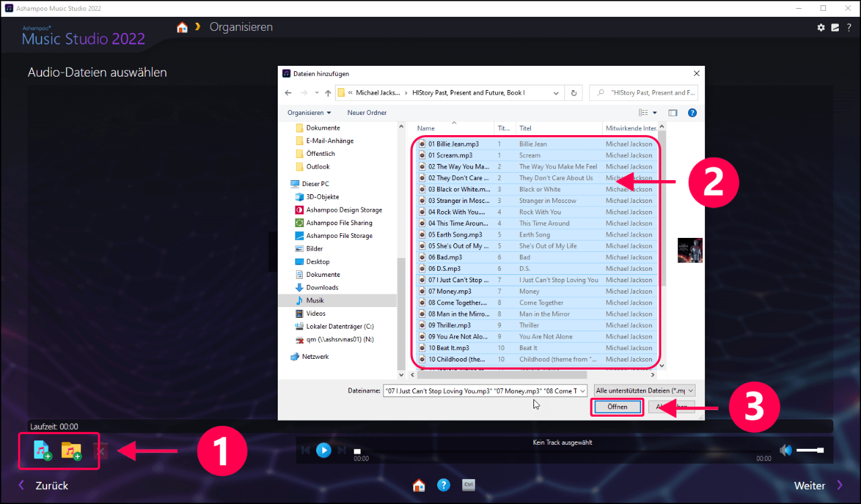This screenshot has height=504, width=861.
Task: Select Downloads in the navigation pane
Action: 322,288
